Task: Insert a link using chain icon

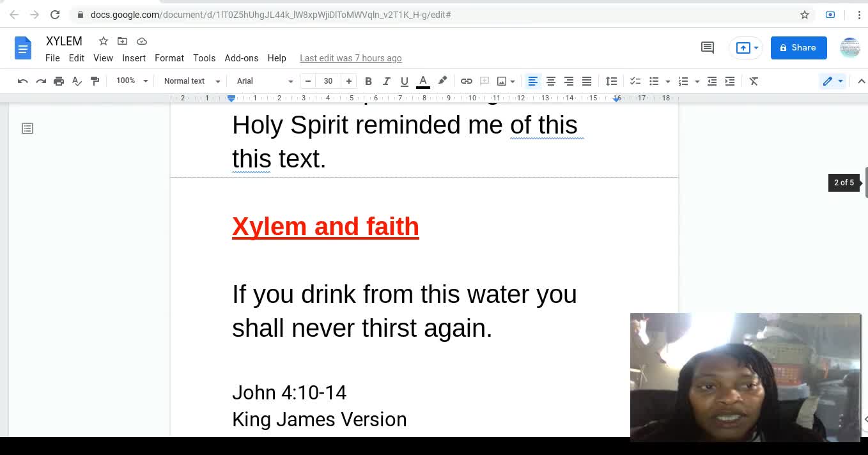Action: point(467,81)
